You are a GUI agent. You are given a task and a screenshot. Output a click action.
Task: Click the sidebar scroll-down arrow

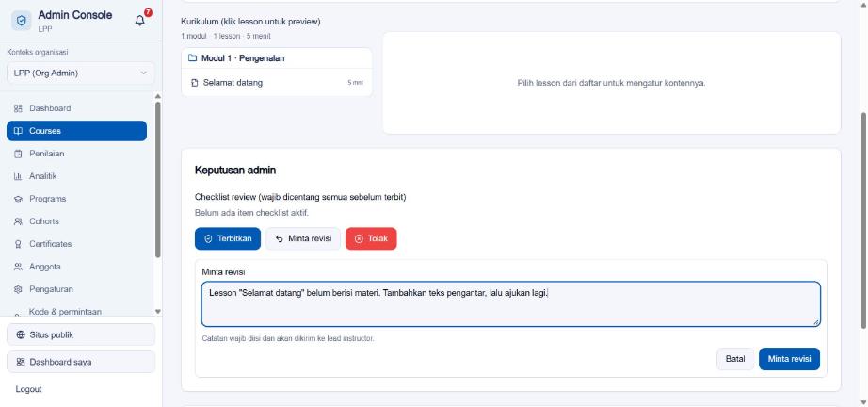(158, 312)
